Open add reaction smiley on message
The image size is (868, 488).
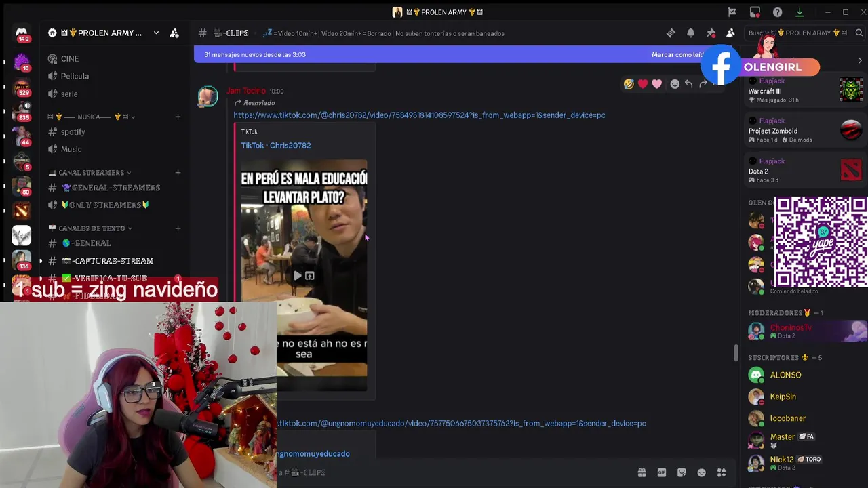pyautogui.click(x=675, y=84)
